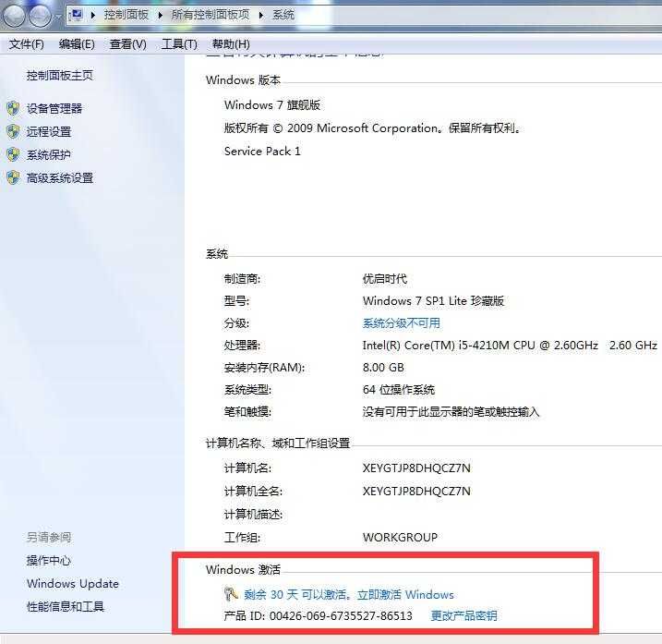Click the keys icon beside activation link
The image size is (662, 644).
coord(232,594)
